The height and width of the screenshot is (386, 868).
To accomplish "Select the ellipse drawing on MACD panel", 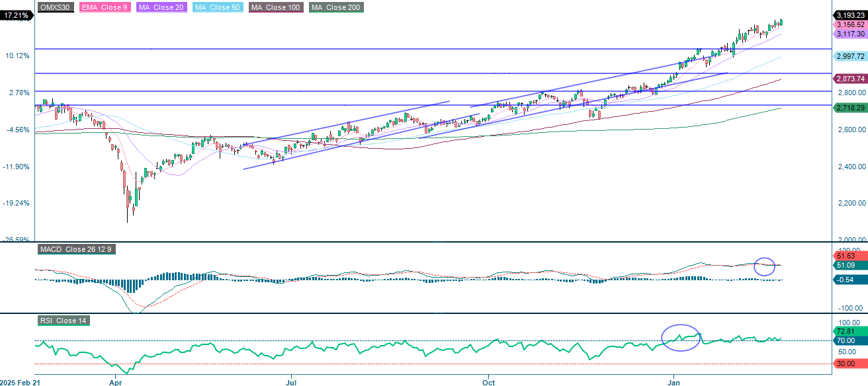I will pyautogui.click(x=765, y=266).
